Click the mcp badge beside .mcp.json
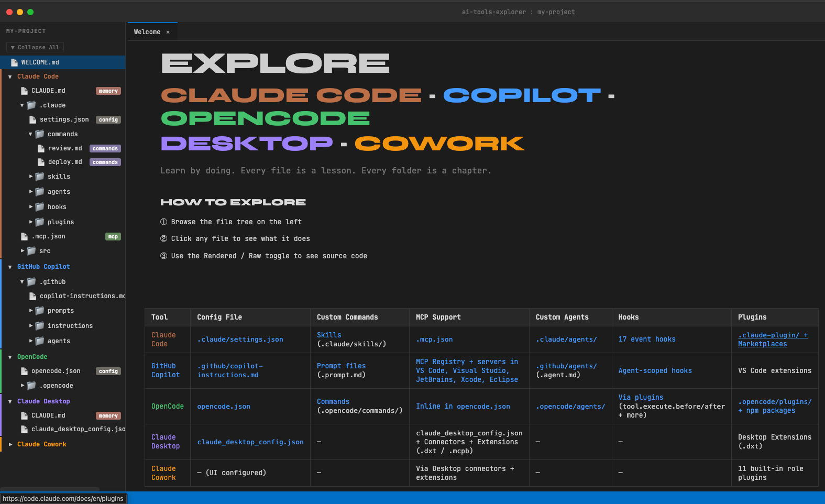 pyautogui.click(x=113, y=237)
